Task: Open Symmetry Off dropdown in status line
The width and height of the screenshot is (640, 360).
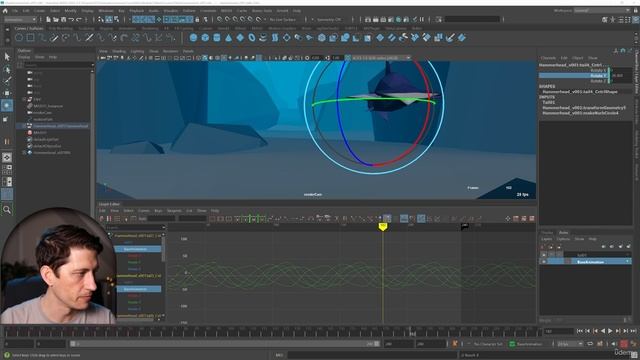Action: pyautogui.click(x=329, y=19)
